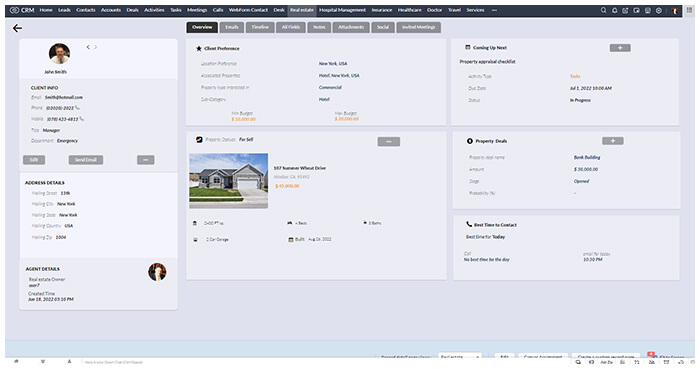Add a deal via Property Deals plus button
Image resolution: width=700 pixels, height=369 pixels.
612,141
